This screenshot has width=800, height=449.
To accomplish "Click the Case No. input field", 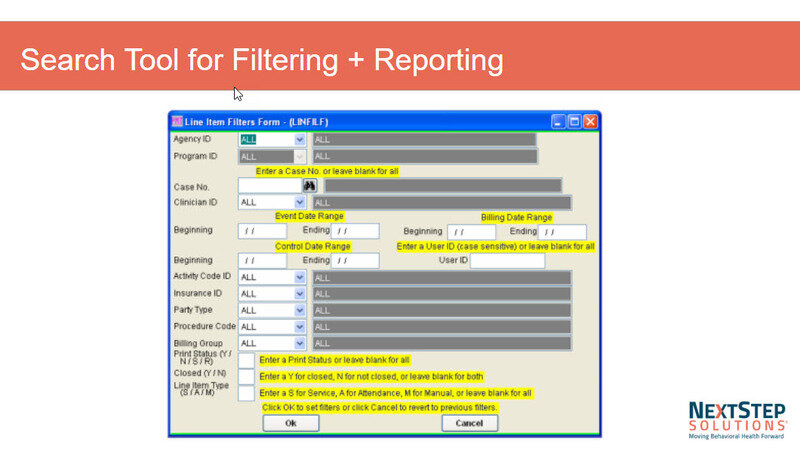I will 269,185.
